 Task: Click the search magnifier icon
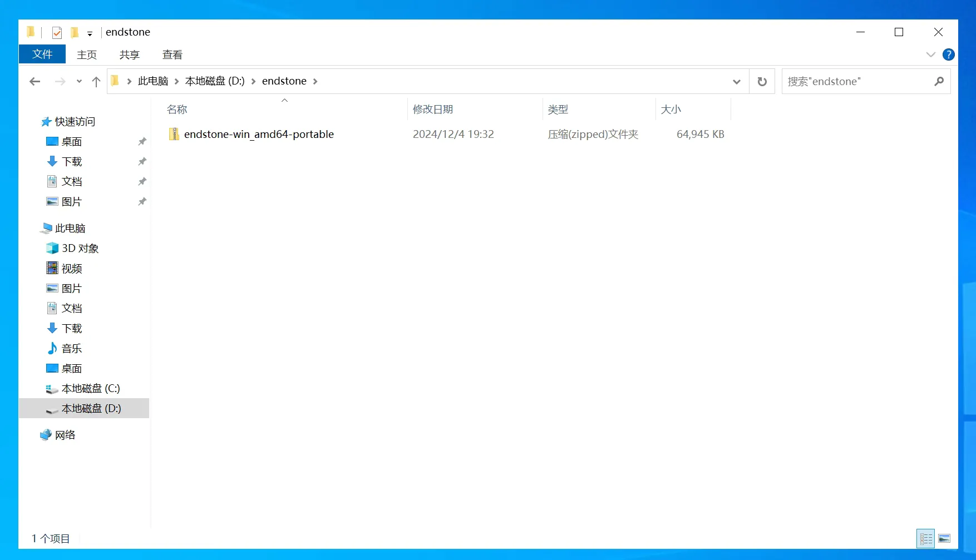click(939, 82)
